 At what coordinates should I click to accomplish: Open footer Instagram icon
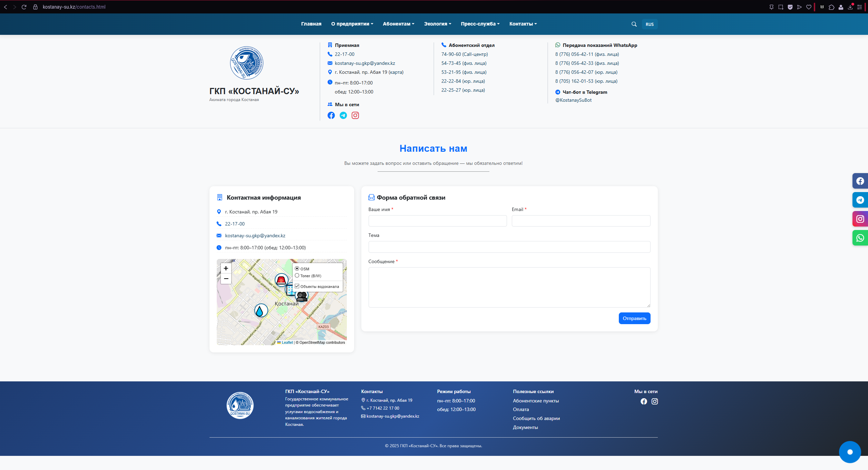654,401
